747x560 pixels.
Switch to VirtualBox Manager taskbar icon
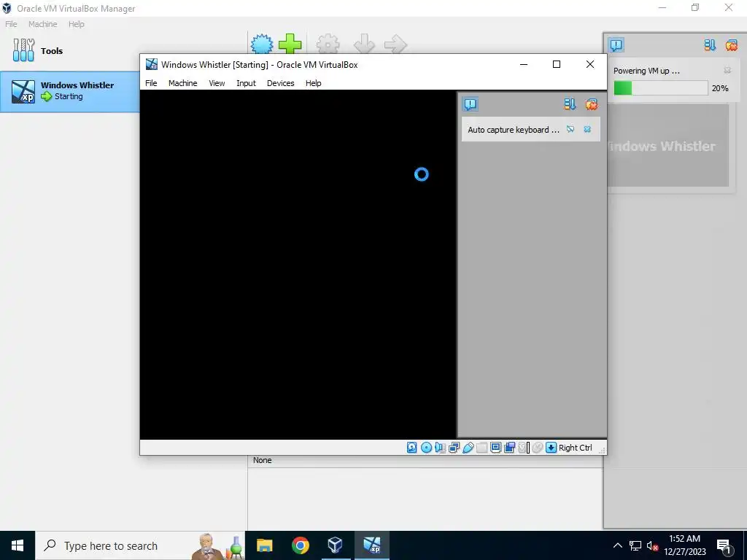(x=336, y=545)
